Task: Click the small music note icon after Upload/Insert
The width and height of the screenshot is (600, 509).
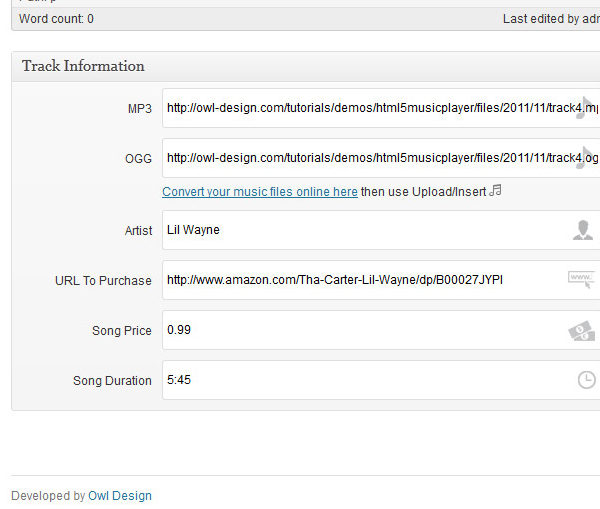Action: click(496, 190)
